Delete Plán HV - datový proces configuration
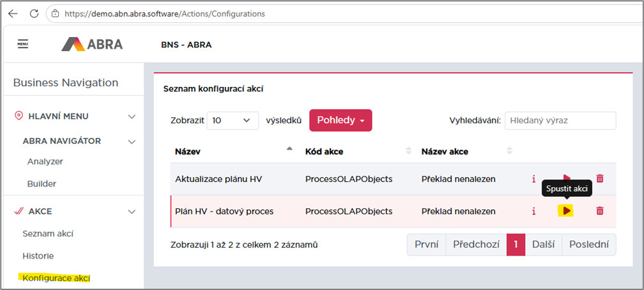This screenshot has height=290, width=644. [x=600, y=211]
